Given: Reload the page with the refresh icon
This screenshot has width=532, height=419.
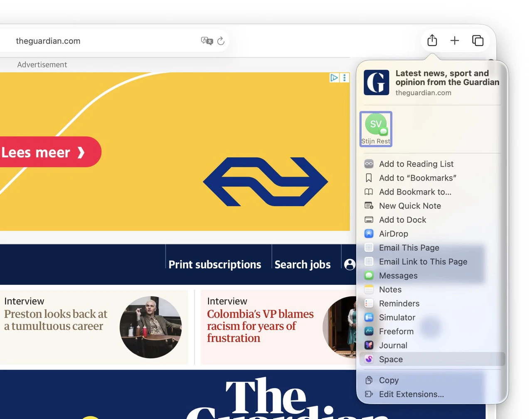Looking at the screenshot, I should point(221,41).
